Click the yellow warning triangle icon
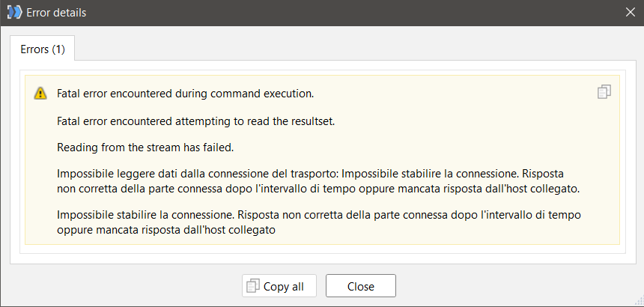Image resolution: width=644 pixels, height=307 pixels. [x=40, y=94]
